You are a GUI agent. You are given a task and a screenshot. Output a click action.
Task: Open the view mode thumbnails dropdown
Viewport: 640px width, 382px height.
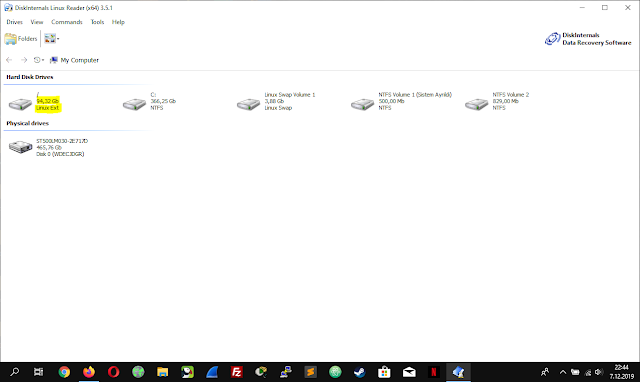tap(52, 39)
